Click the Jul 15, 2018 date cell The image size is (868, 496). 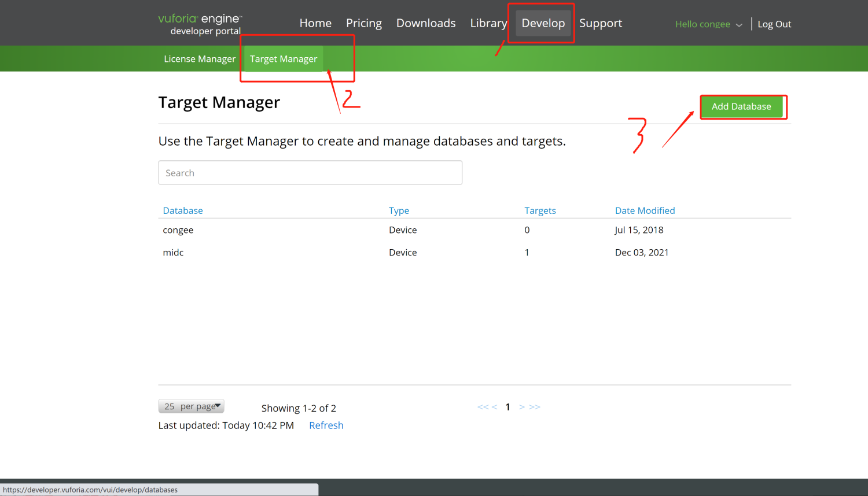tap(639, 230)
